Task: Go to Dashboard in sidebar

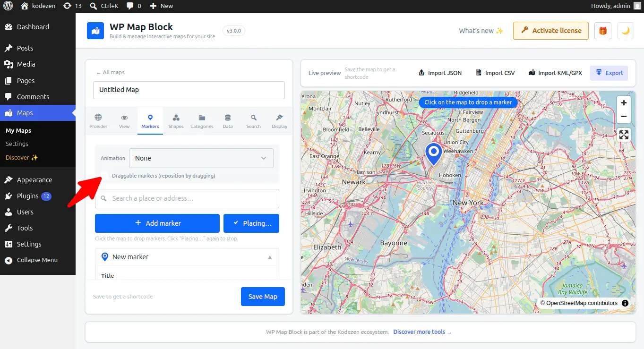Action: click(x=38, y=27)
